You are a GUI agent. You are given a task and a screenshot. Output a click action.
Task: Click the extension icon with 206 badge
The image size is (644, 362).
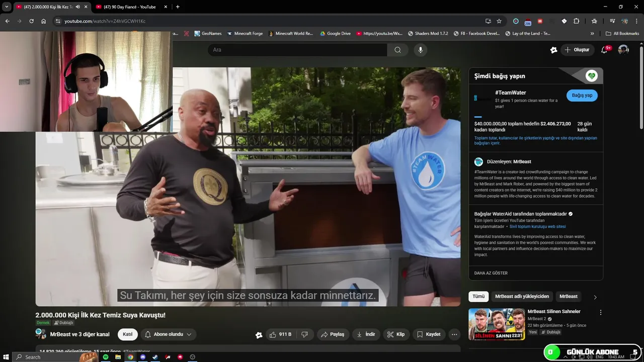(x=528, y=22)
